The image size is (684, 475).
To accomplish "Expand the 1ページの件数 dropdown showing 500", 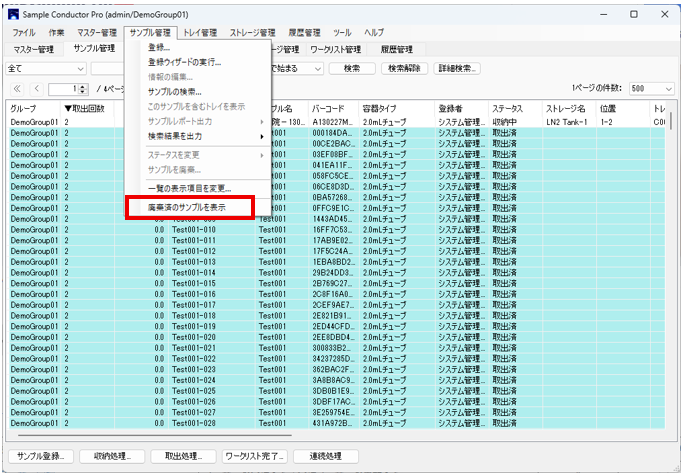I will (667, 89).
